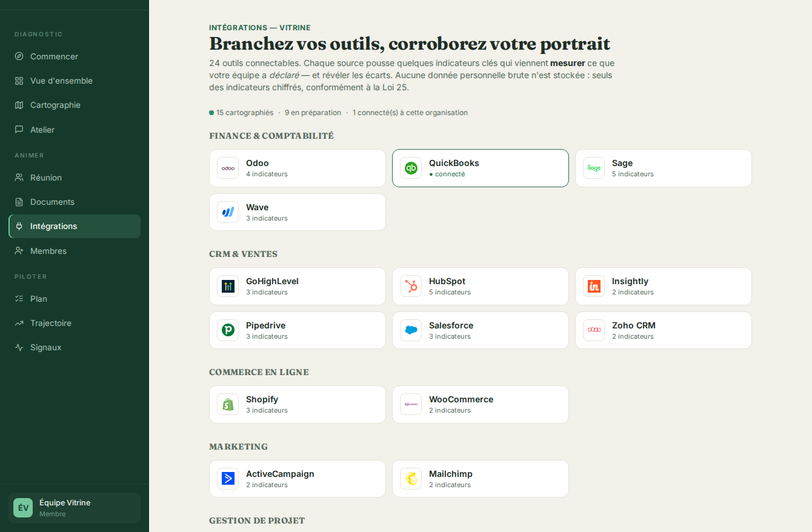Open the Signaux page
The width and height of the screenshot is (812, 532).
point(75,347)
